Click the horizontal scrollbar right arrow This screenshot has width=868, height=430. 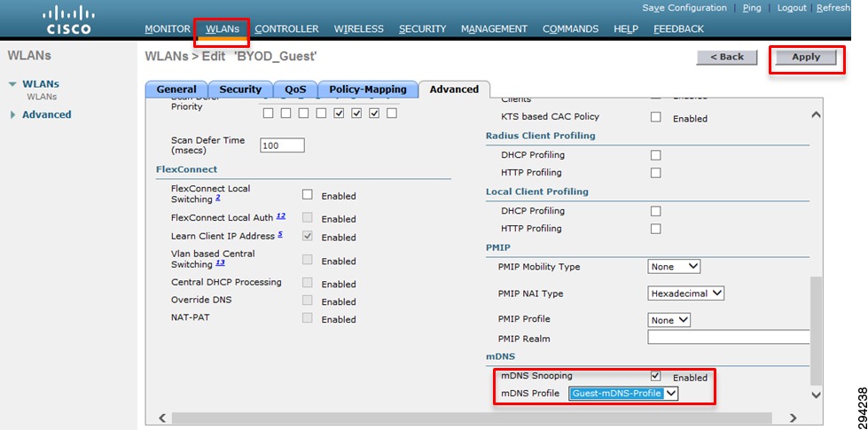[x=793, y=418]
